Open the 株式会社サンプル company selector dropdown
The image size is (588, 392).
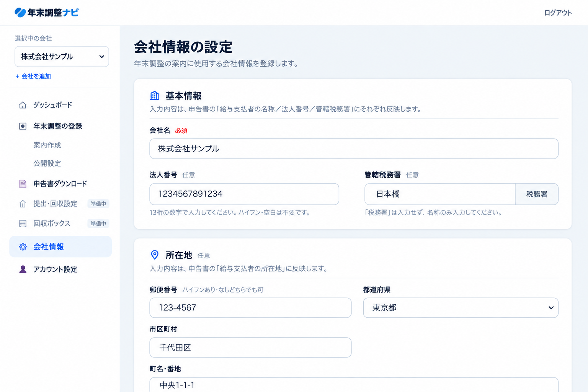coord(62,57)
